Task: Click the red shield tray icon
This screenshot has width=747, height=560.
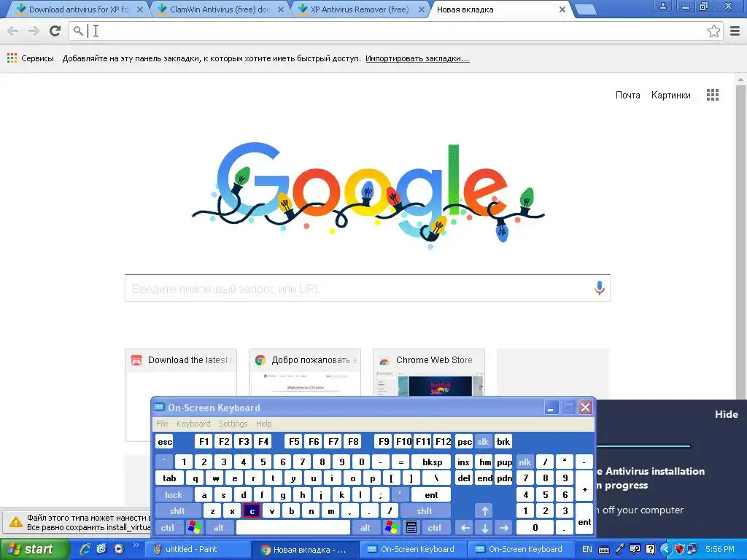Action: [680, 549]
